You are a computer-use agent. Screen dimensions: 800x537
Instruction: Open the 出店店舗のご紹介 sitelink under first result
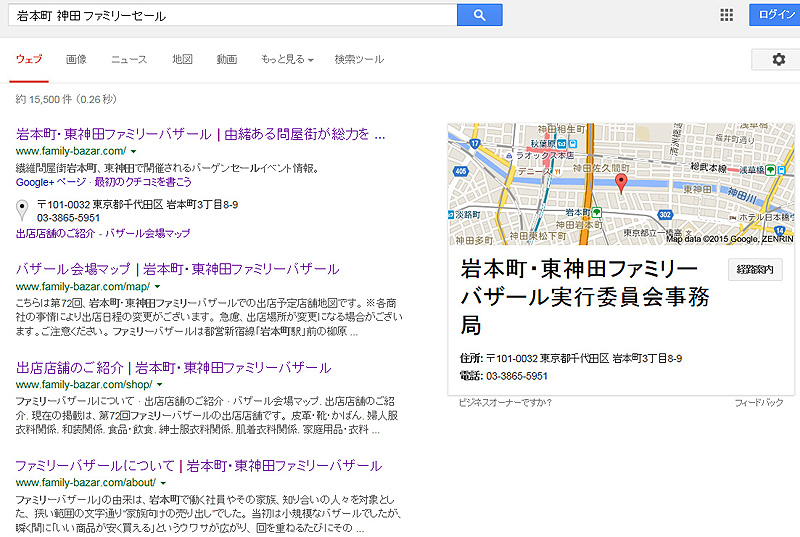coord(55,234)
